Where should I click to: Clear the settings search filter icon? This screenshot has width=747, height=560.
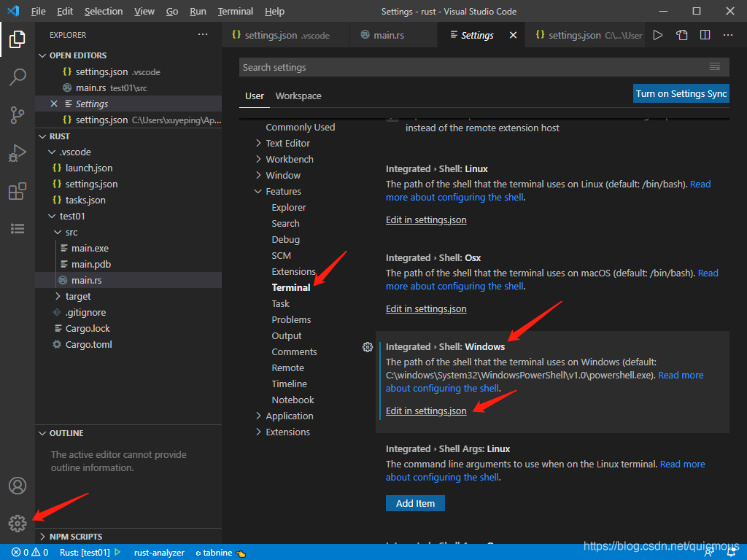pos(715,67)
